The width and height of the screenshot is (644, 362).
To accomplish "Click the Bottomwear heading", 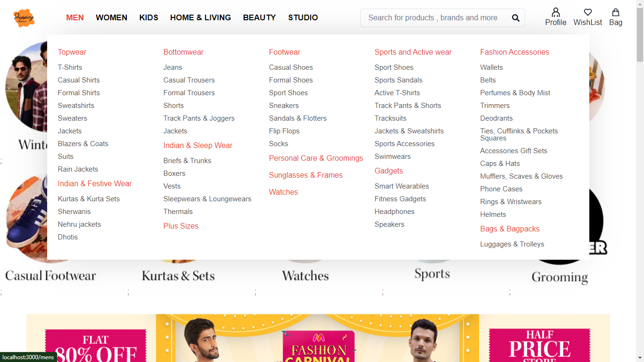I will (x=183, y=52).
